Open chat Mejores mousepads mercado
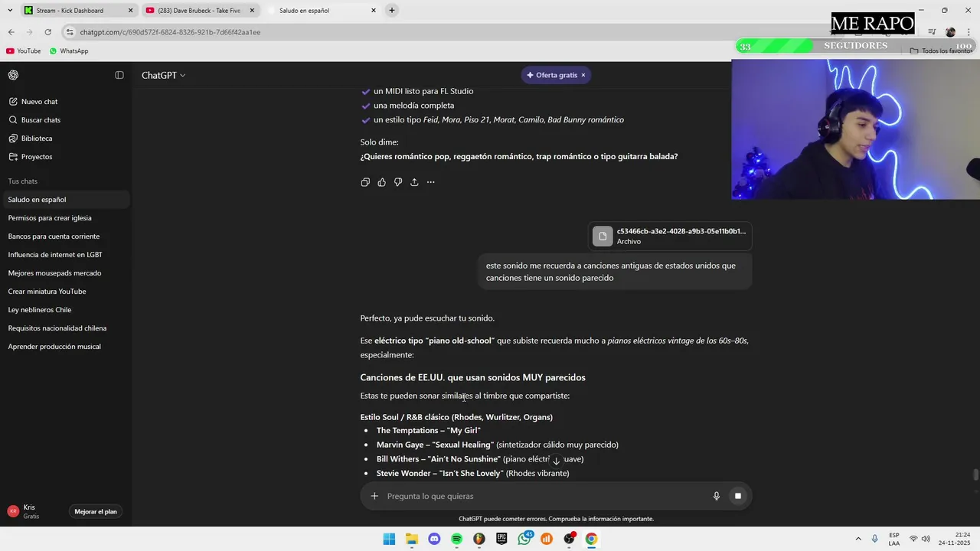Screen dimensions: 980x551 pos(66,273)
